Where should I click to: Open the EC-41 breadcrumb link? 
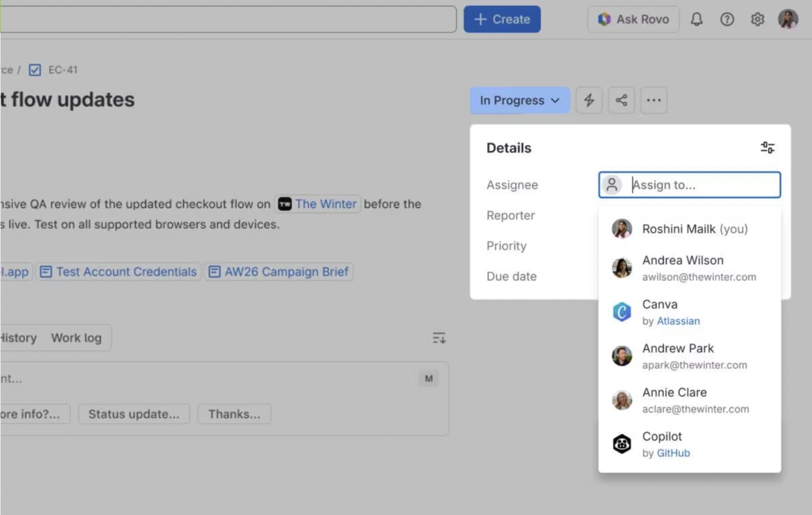pyautogui.click(x=63, y=70)
